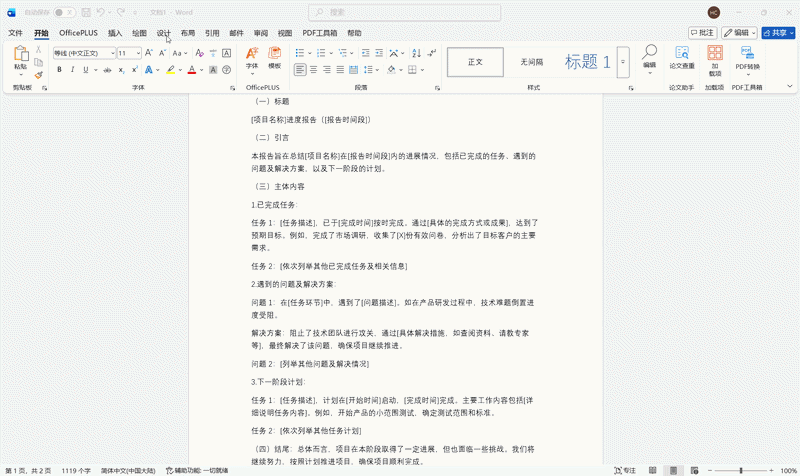The width and height of the screenshot is (800, 476).
Task: Show or hide paragraph marks
Action: coord(432,53)
